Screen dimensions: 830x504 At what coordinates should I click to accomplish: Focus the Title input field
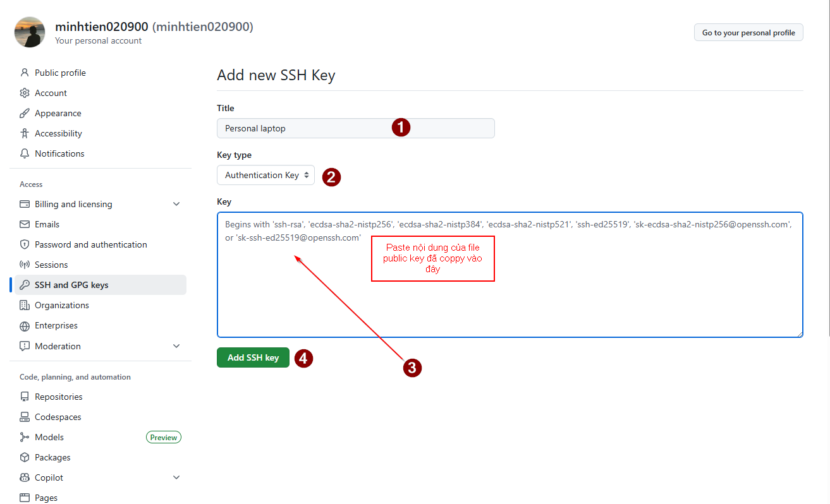355,128
